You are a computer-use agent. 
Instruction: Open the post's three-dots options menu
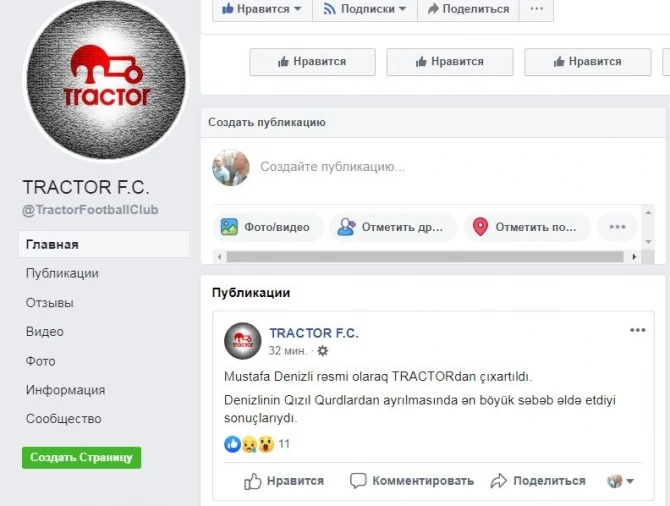638,330
